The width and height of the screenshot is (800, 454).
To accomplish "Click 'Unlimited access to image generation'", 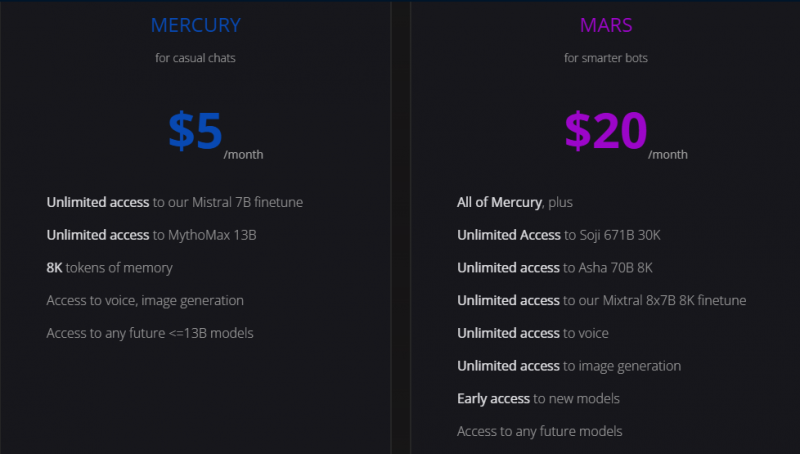I will pos(569,366).
